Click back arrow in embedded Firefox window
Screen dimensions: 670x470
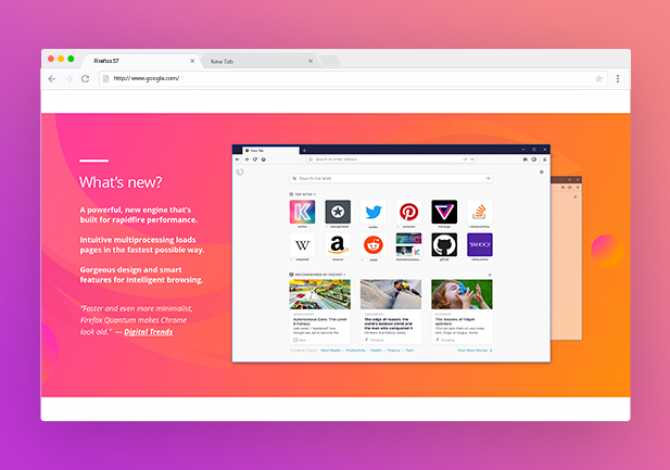click(238, 159)
